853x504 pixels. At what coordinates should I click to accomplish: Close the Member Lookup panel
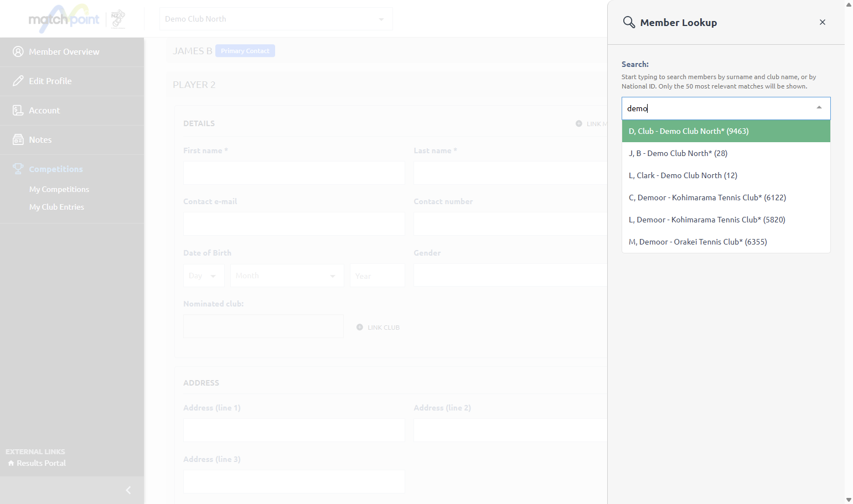(823, 22)
